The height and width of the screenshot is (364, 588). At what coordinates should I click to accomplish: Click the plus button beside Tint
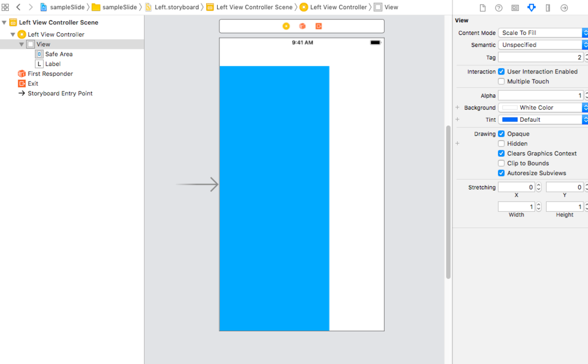(458, 119)
